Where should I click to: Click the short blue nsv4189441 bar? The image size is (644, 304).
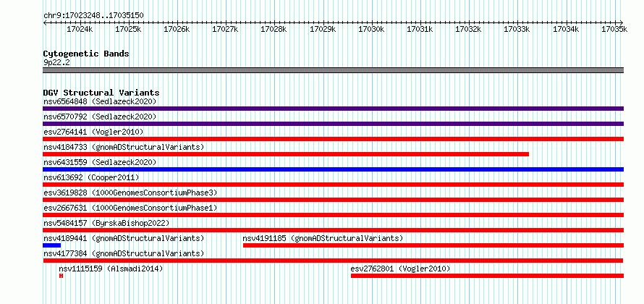pyautogui.click(x=52, y=245)
